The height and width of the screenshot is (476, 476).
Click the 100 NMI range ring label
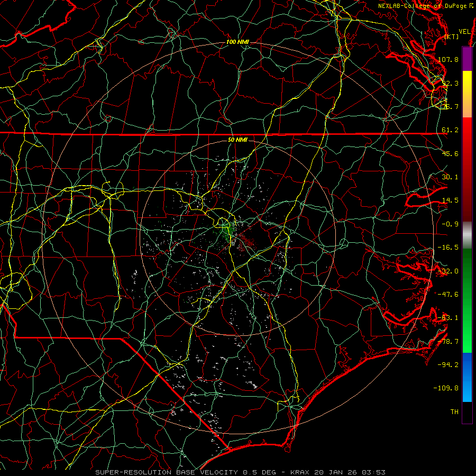237,42
